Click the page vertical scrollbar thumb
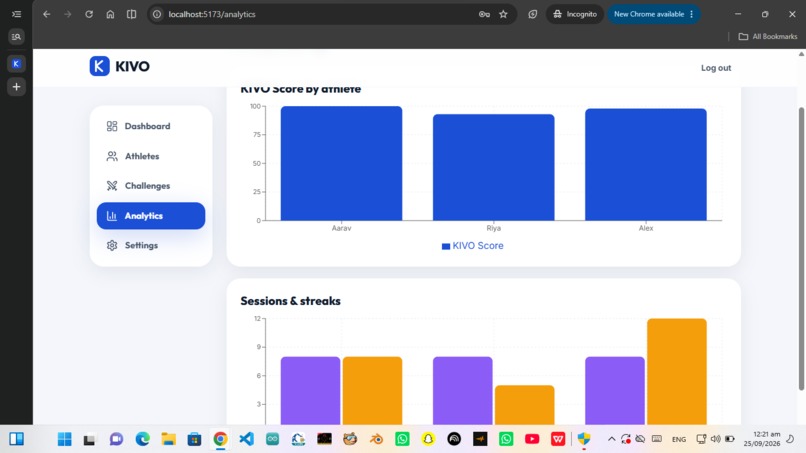The width and height of the screenshot is (806, 453). point(801,249)
